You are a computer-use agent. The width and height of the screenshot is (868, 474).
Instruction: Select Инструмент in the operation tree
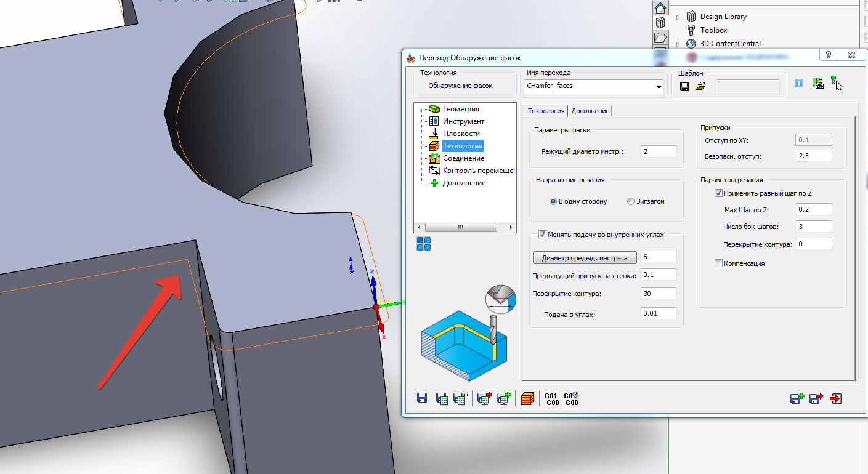pos(463,121)
